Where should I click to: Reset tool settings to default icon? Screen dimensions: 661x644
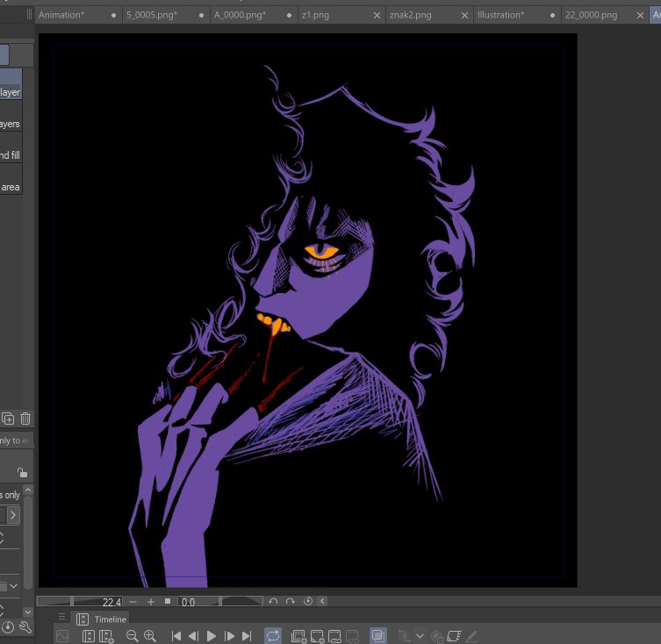pos(8,627)
